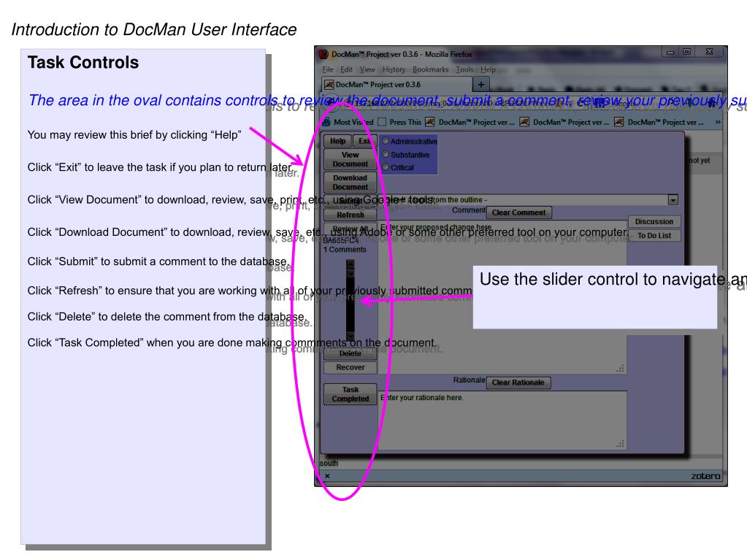
Task: Click the Firefox logo in the title bar
Action: [x=324, y=54]
